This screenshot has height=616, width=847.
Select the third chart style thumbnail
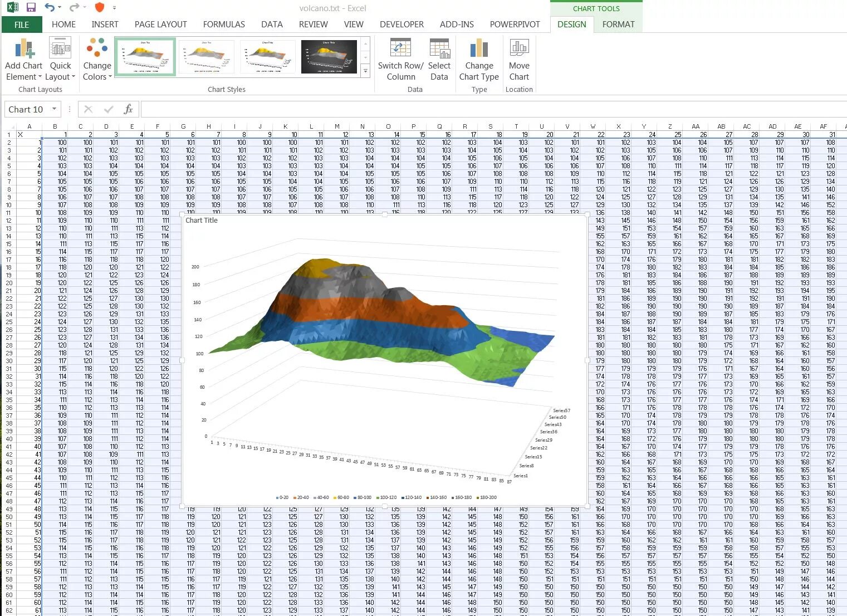point(268,57)
